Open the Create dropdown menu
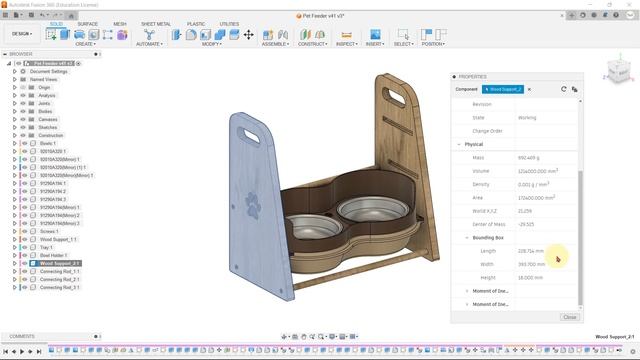 [85, 44]
